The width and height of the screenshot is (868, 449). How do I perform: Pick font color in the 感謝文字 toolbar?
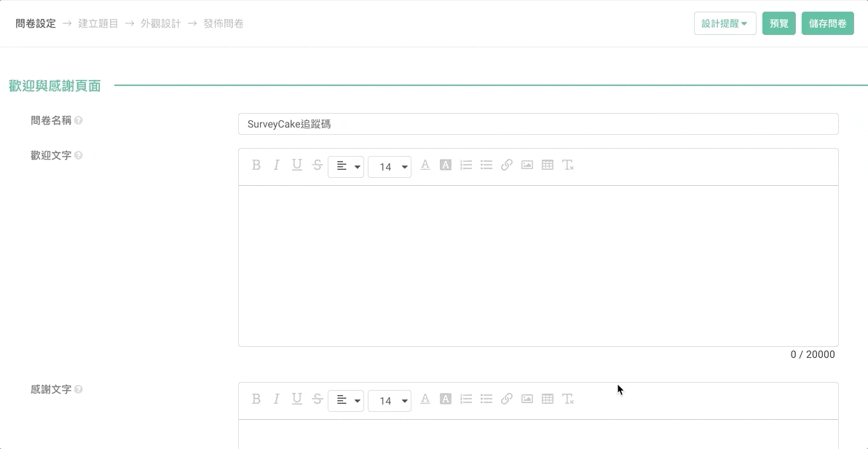coord(425,399)
